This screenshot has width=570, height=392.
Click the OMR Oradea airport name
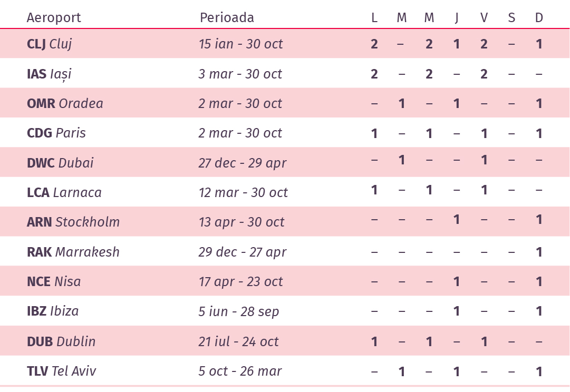65,104
